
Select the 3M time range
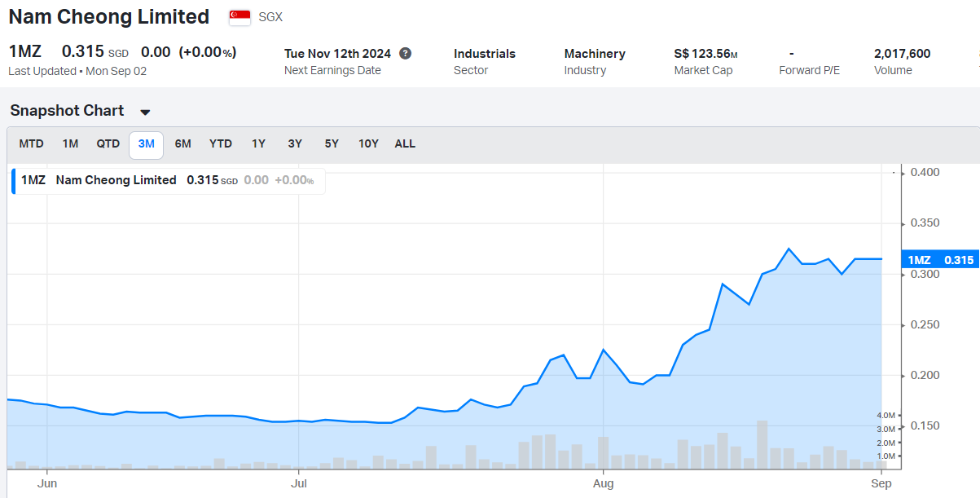[x=147, y=144]
